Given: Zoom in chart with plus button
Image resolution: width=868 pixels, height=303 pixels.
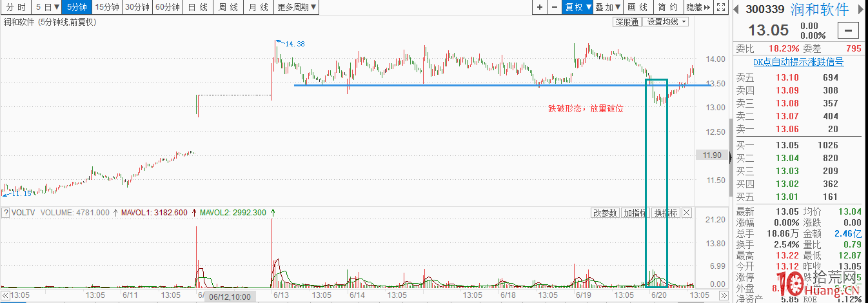Looking at the screenshot, I should click(540, 8).
